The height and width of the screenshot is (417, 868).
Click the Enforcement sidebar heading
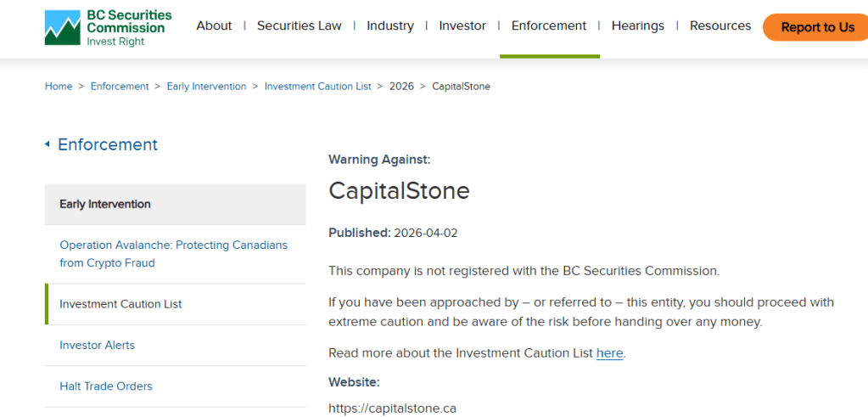[108, 144]
